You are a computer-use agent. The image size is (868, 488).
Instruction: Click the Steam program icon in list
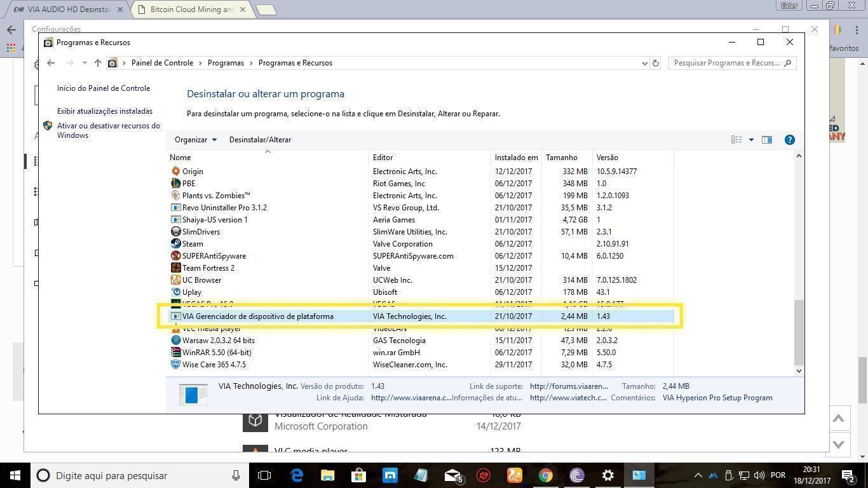point(176,243)
